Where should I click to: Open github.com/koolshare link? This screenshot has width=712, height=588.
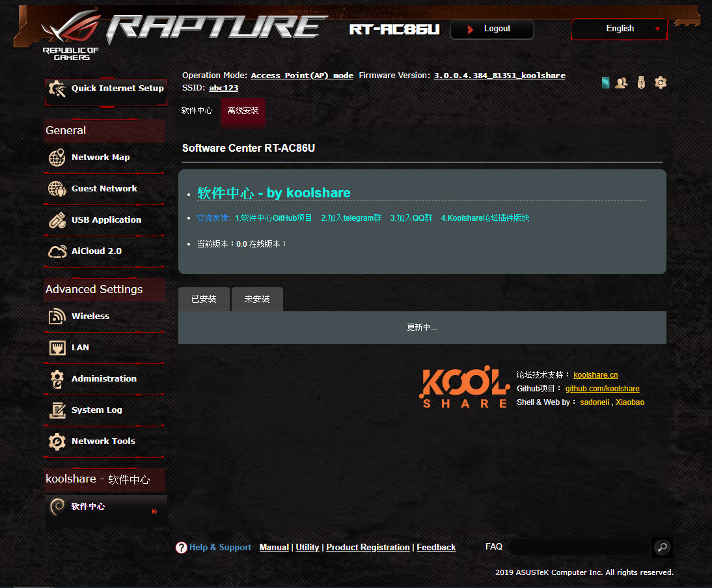click(x=602, y=389)
